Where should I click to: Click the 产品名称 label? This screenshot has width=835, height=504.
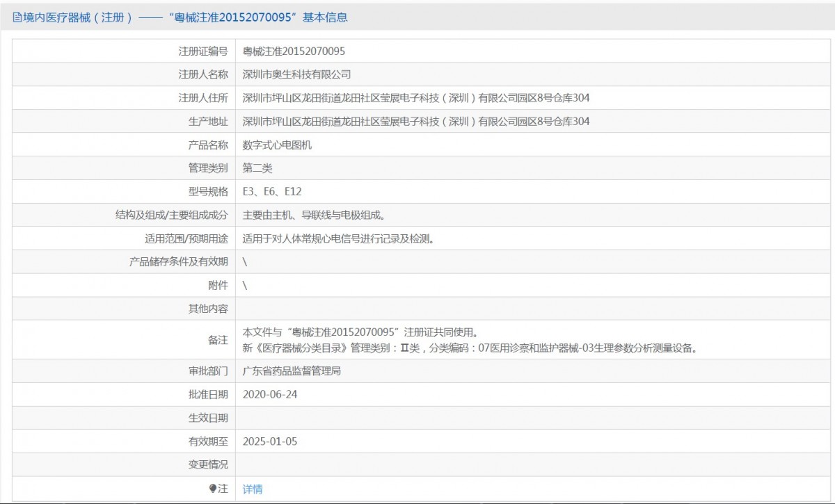208,145
